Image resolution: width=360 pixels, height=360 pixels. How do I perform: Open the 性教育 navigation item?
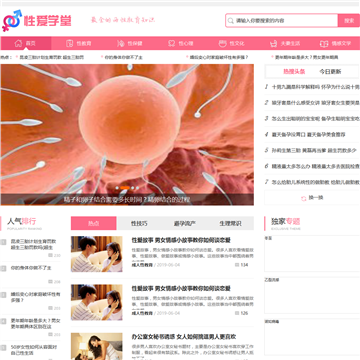coord(79,43)
